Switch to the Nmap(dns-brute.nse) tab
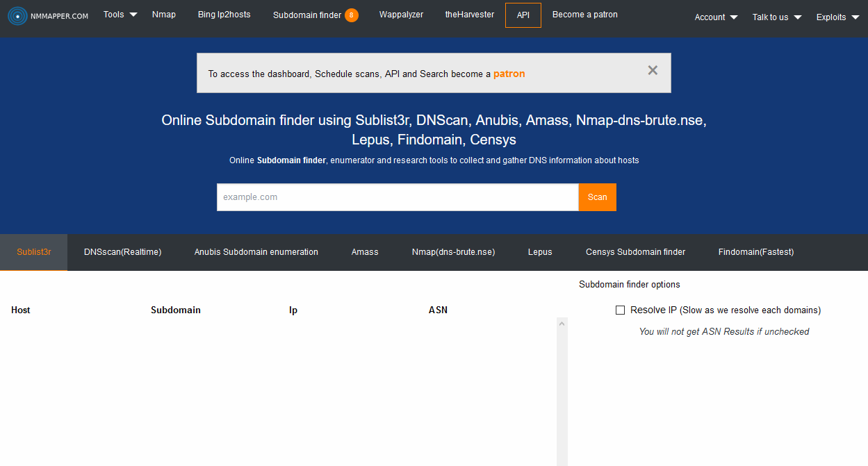Viewport: 868px width, 466px height. click(454, 252)
